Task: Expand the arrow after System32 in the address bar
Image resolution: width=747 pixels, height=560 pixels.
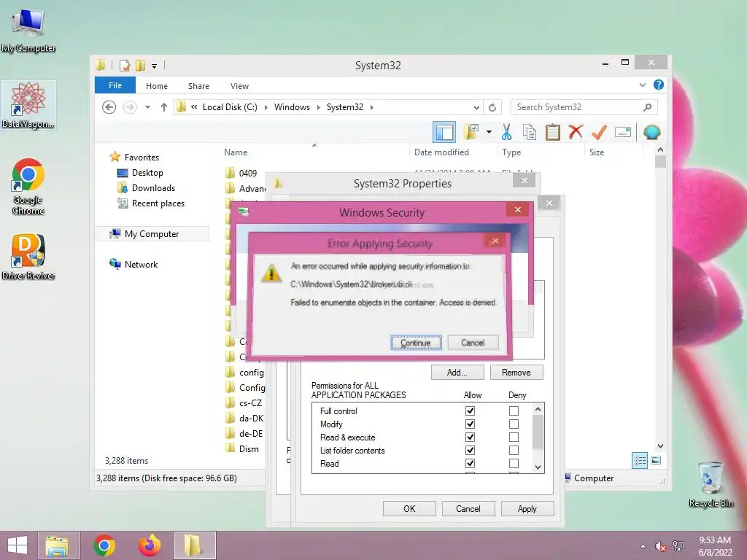Action: pyautogui.click(x=371, y=107)
